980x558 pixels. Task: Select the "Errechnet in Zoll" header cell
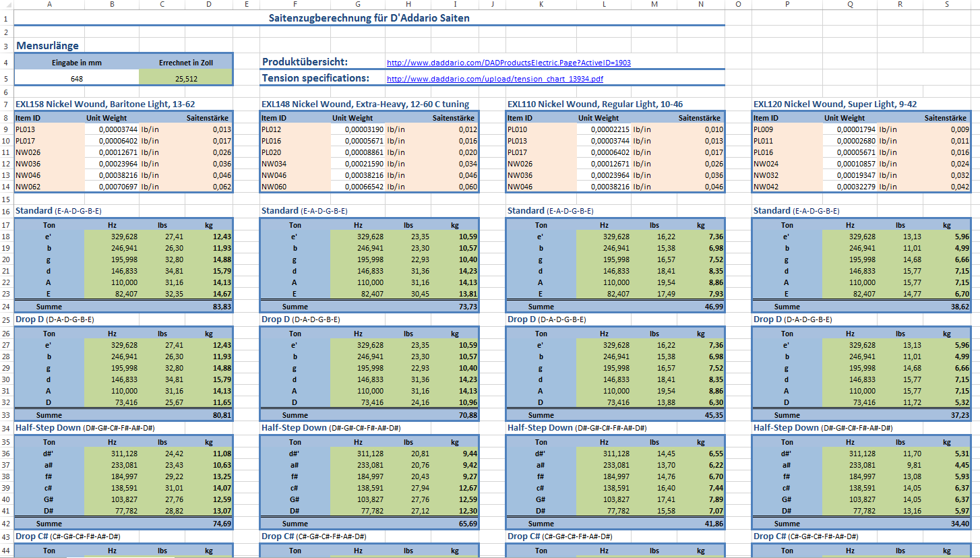pyautogui.click(x=186, y=62)
